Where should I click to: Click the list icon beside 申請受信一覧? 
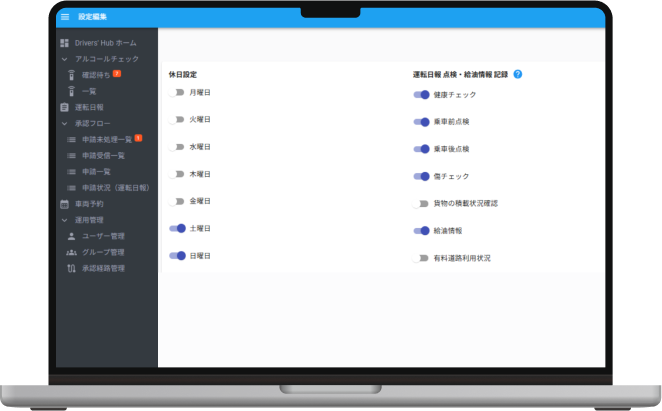71,156
